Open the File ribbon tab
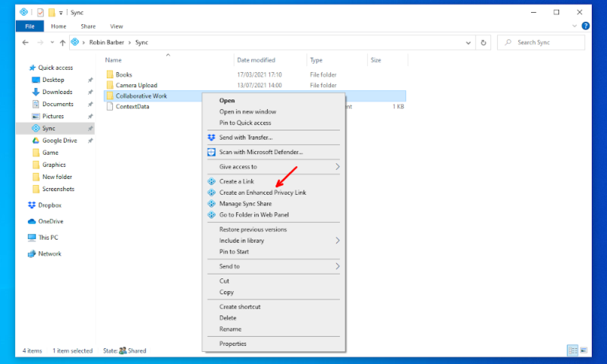 tap(30, 27)
